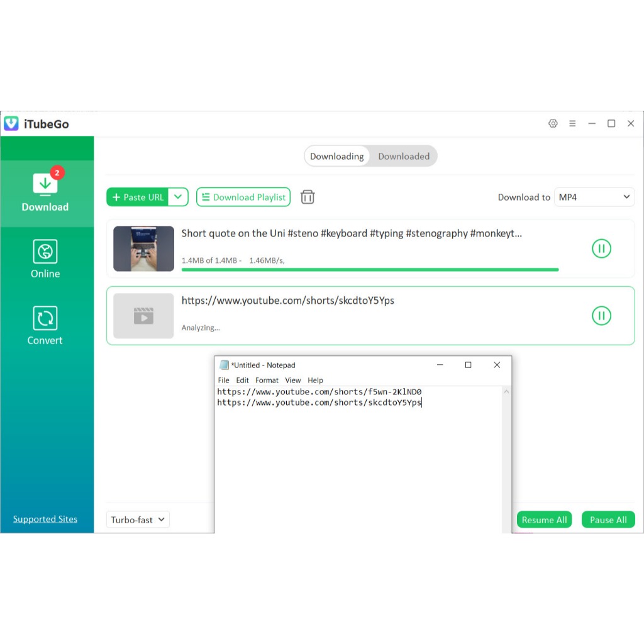Open Notepad Format menu
This screenshot has width=644, height=644.
[267, 380]
